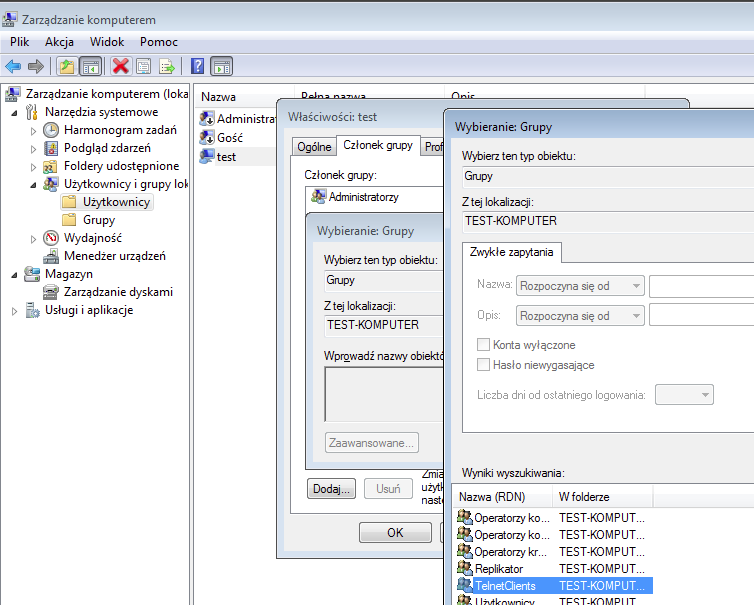This screenshot has height=605, width=754.
Task: Click the Gość user account icon
Action: [x=207, y=138]
